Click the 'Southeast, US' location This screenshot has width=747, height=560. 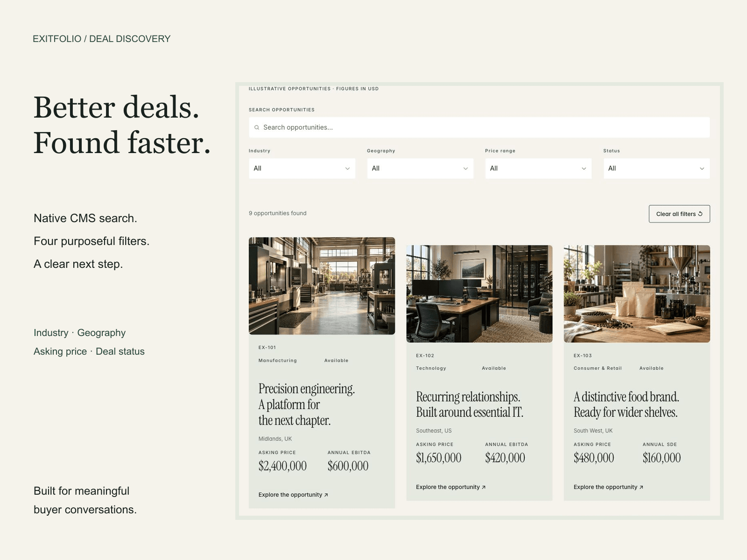[x=434, y=431]
